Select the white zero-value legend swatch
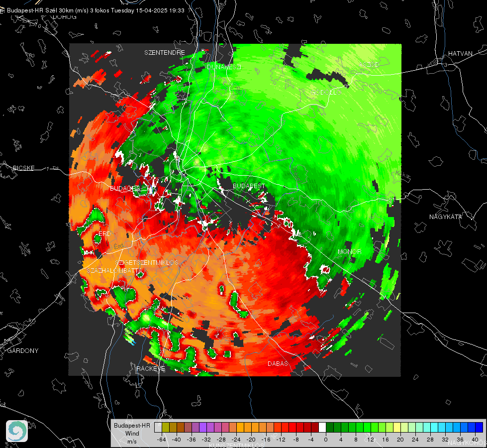Screen dimensions: 487x448 click(322, 428)
